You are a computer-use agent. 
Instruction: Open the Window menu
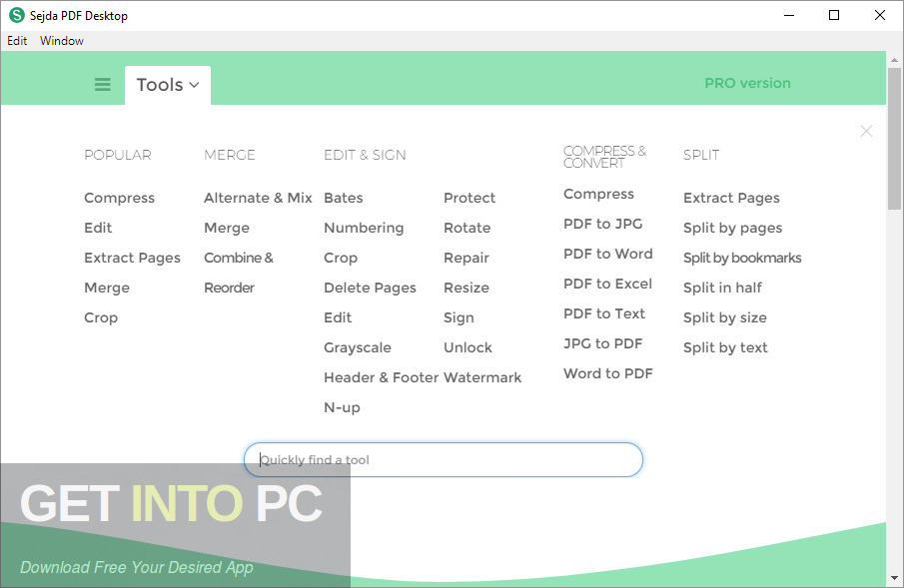coord(62,40)
